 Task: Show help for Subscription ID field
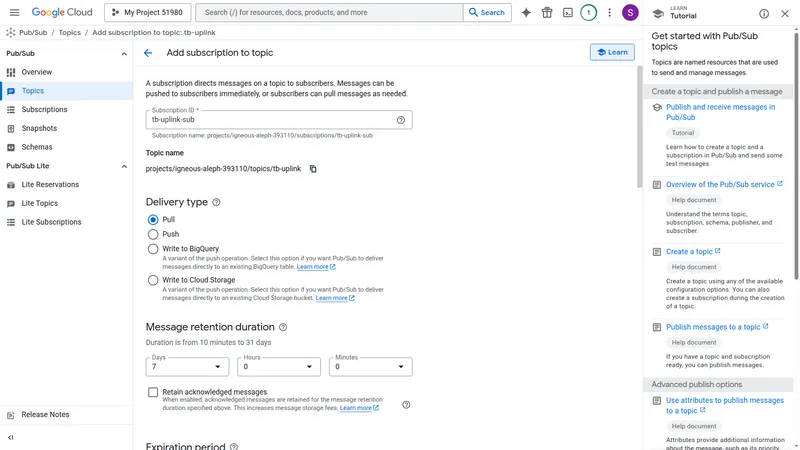pos(401,120)
